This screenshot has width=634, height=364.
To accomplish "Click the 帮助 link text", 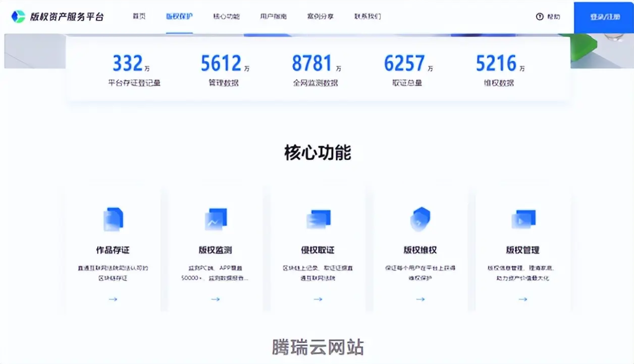I will (x=554, y=17).
